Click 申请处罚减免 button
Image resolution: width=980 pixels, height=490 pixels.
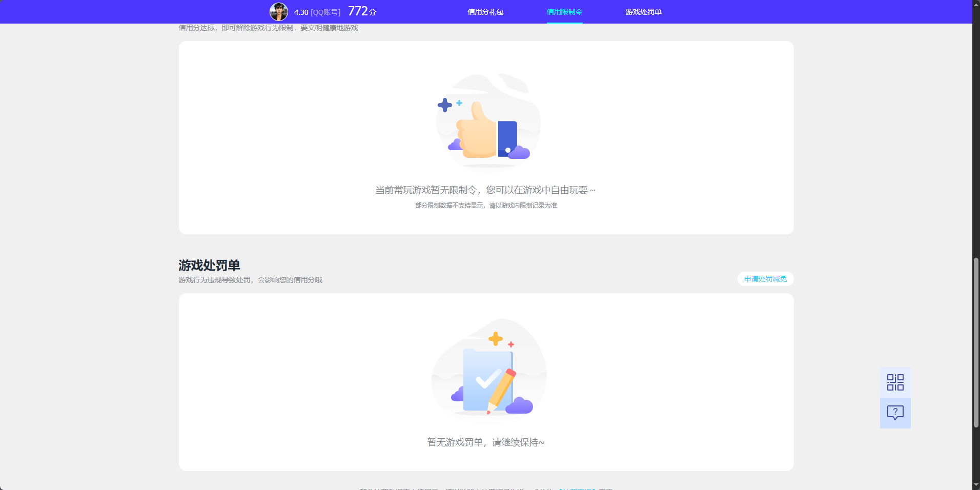(x=765, y=279)
